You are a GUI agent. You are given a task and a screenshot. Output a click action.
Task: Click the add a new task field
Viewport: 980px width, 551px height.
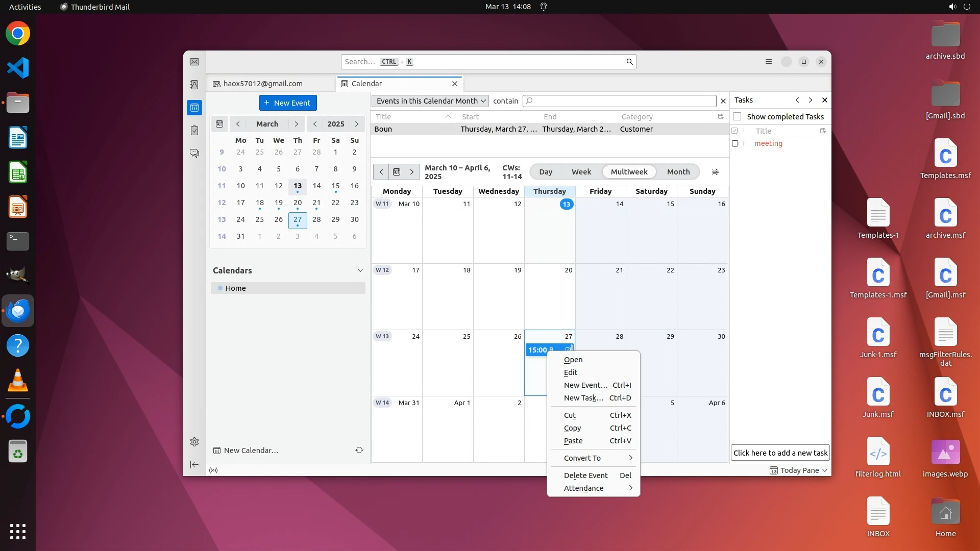click(780, 453)
